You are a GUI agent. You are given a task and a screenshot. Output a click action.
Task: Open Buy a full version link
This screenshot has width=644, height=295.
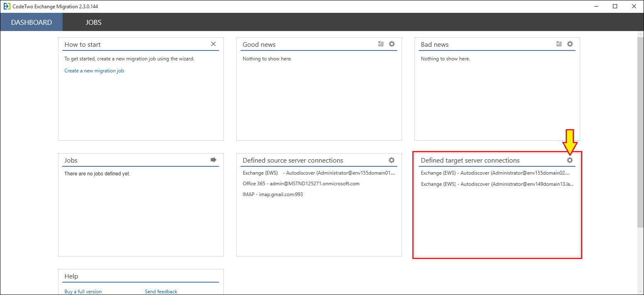coord(83,292)
